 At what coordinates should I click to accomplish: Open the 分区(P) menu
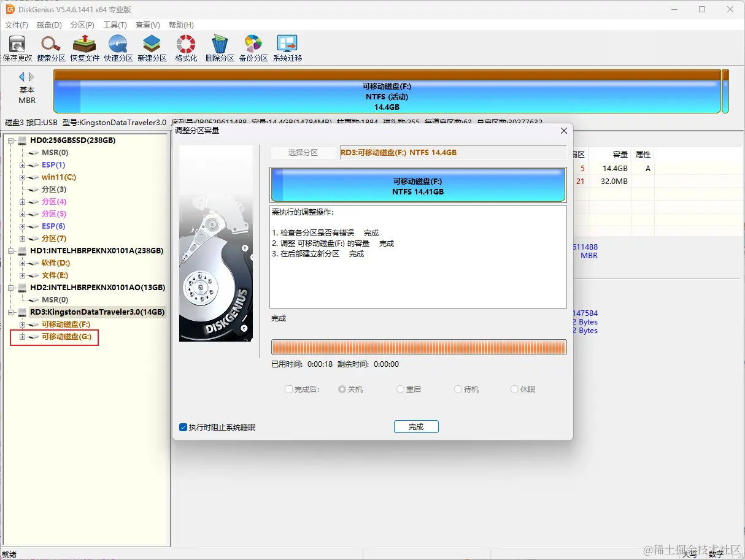[83, 25]
